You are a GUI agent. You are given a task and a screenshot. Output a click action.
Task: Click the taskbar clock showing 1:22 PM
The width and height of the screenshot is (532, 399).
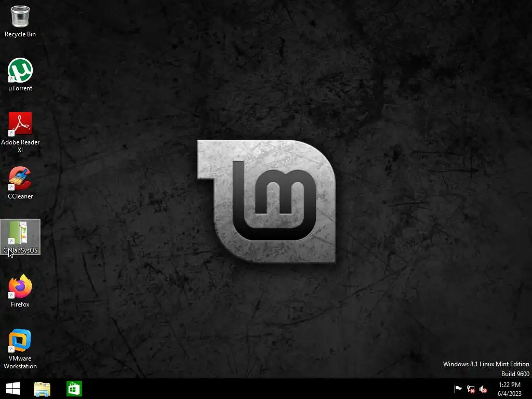(x=509, y=389)
